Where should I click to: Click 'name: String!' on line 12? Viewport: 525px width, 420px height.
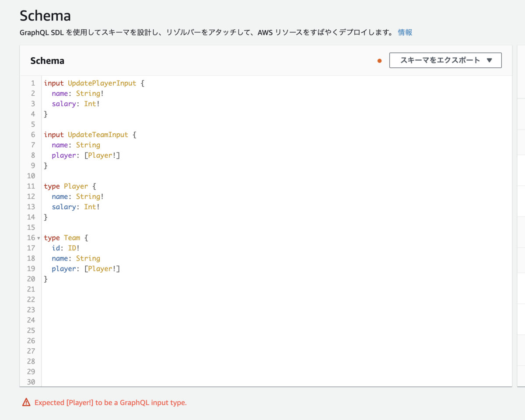tap(78, 197)
